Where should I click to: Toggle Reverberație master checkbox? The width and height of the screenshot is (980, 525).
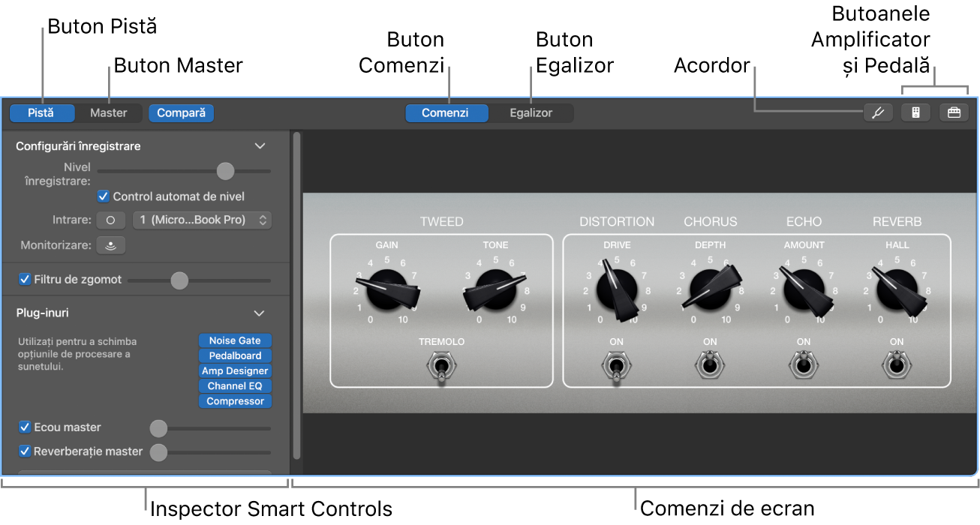point(25,451)
